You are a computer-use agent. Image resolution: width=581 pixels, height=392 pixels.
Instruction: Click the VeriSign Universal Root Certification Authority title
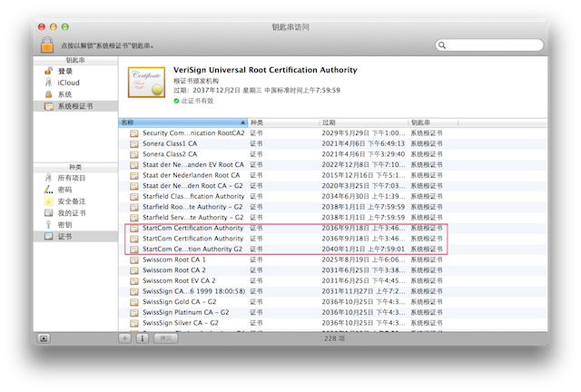coord(265,70)
